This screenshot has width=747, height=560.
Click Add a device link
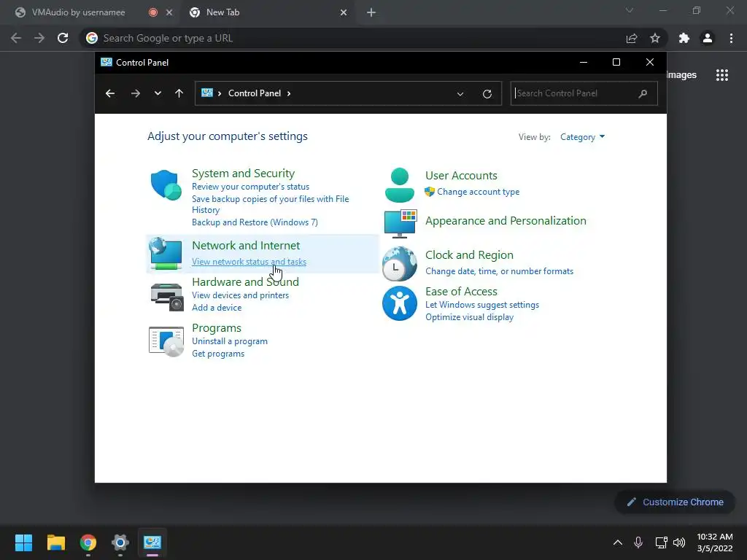[217, 308]
